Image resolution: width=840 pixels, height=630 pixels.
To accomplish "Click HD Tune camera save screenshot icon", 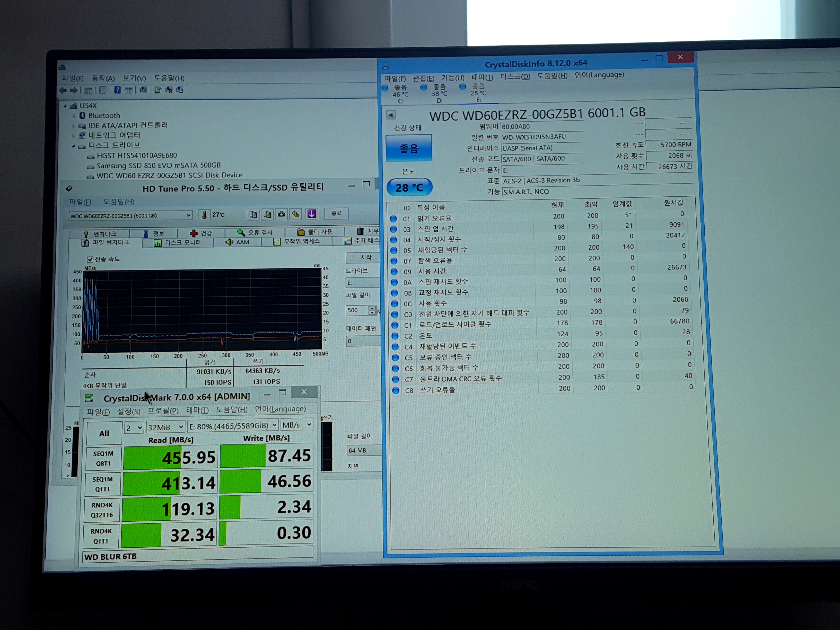I will pos(281,214).
